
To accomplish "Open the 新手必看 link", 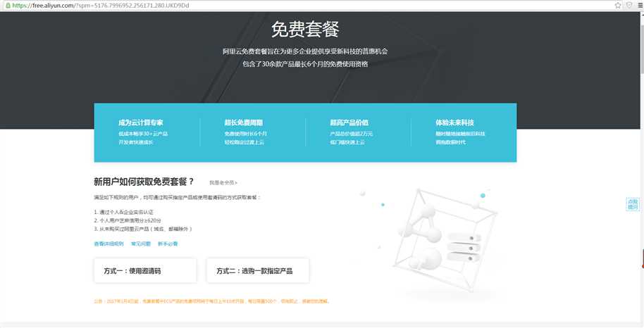I will (168, 244).
